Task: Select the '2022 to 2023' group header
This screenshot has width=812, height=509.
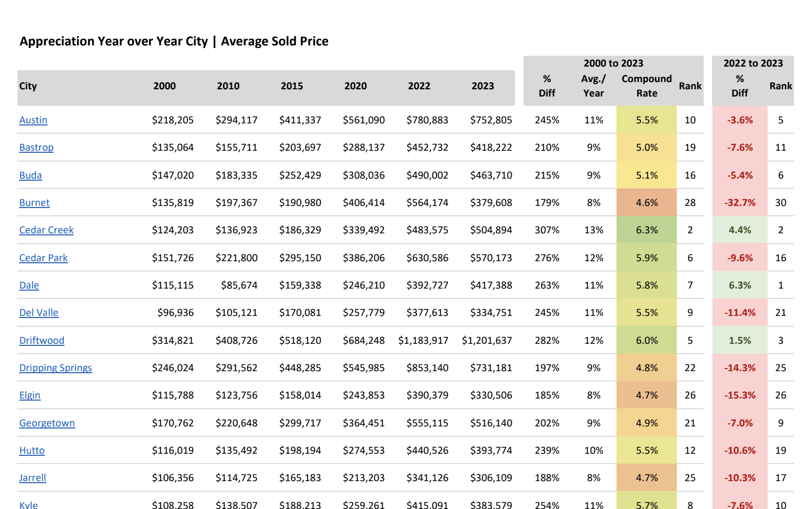Action: point(753,63)
